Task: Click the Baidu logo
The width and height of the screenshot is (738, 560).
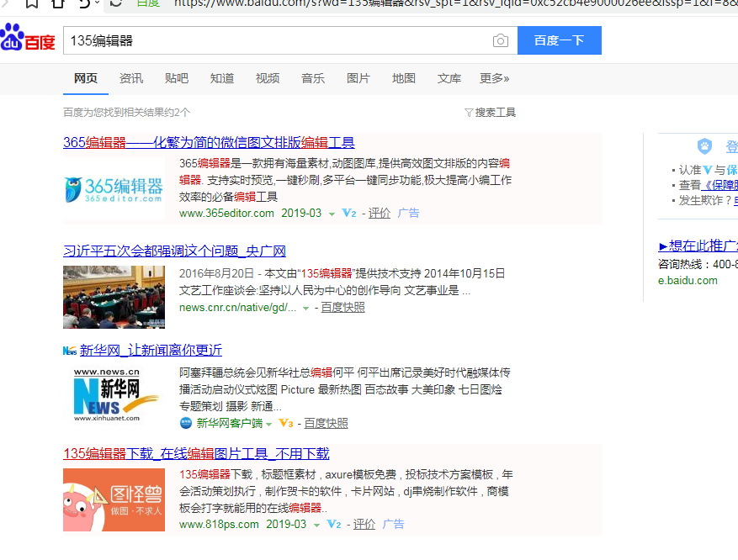Action: (x=28, y=38)
